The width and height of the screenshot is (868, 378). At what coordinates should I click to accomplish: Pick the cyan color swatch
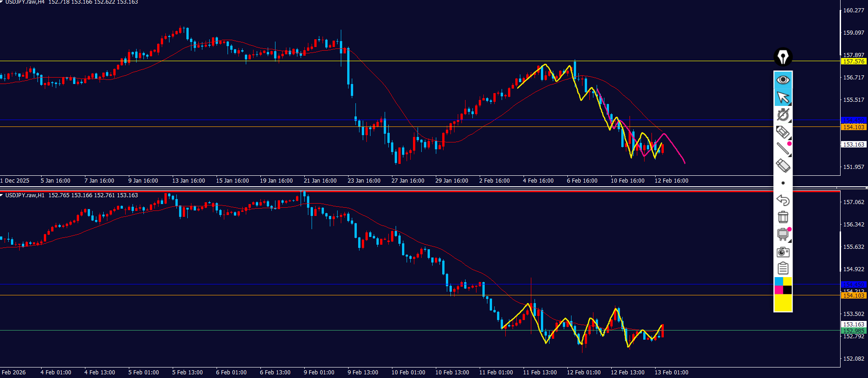click(x=778, y=282)
